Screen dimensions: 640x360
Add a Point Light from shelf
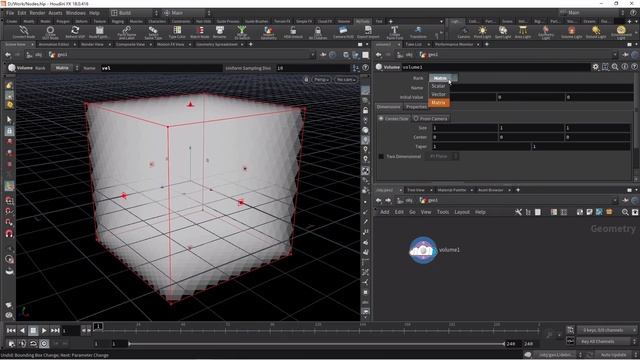coord(482,32)
